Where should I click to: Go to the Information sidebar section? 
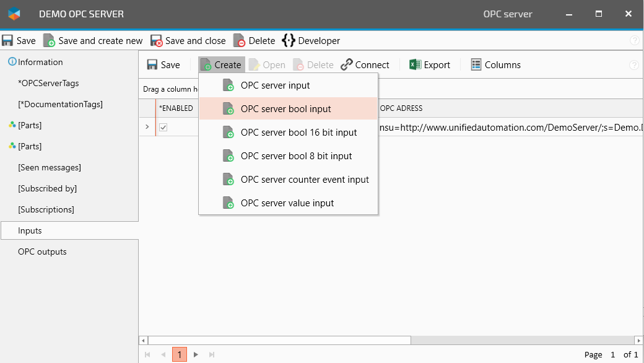(x=40, y=63)
